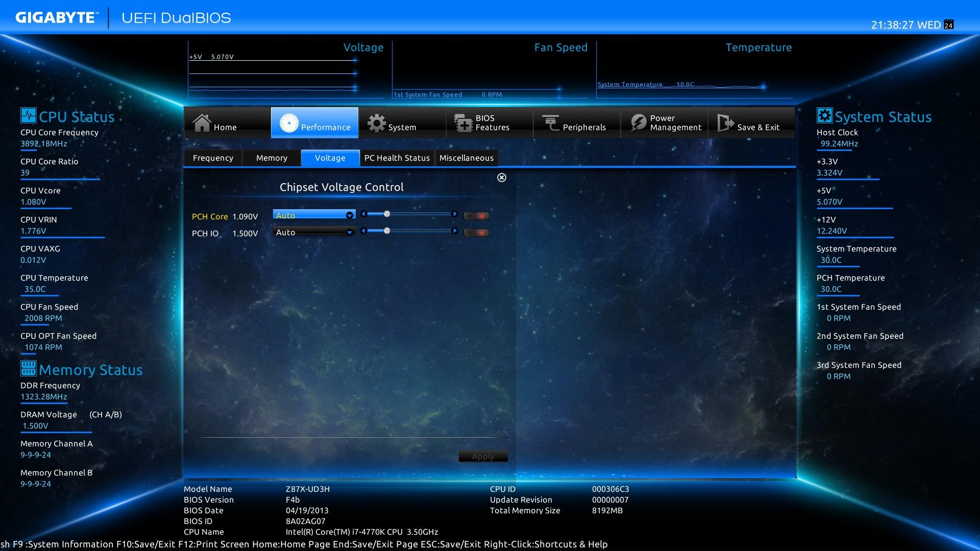Viewport: 980px width, 551px height.
Task: Click the Memory Status module icon
Action: (x=29, y=368)
